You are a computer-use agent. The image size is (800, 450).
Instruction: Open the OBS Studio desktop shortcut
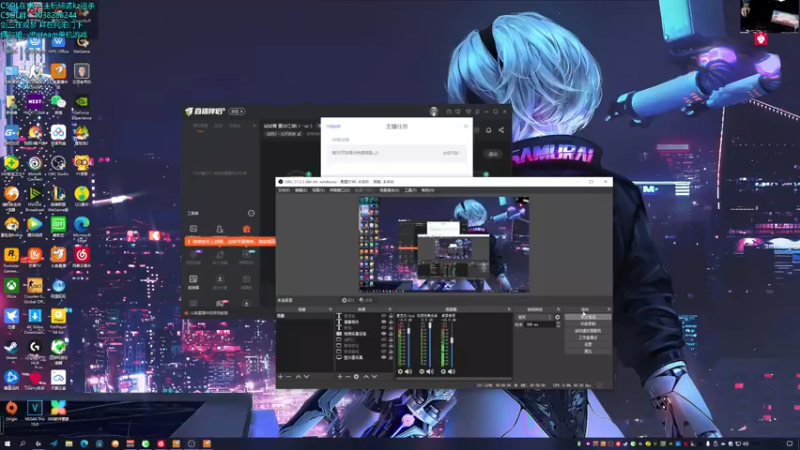coord(58,166)
